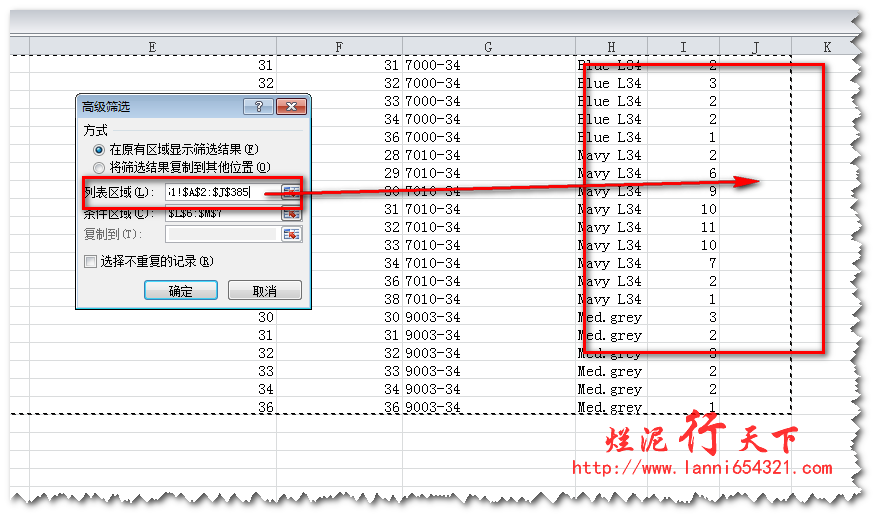Select column G header
879x520 pixels.
pos(488,47)
